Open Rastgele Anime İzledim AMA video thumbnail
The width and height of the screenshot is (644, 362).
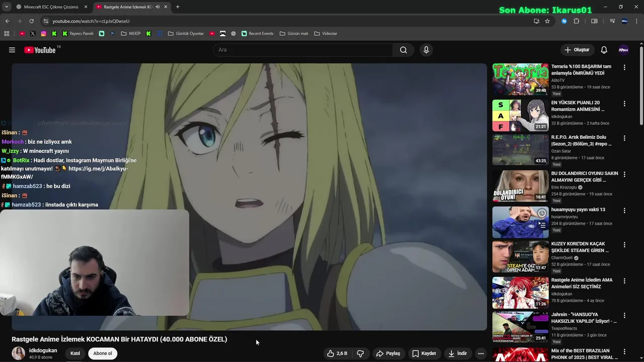pyautogui.click(x=520, y=293)
